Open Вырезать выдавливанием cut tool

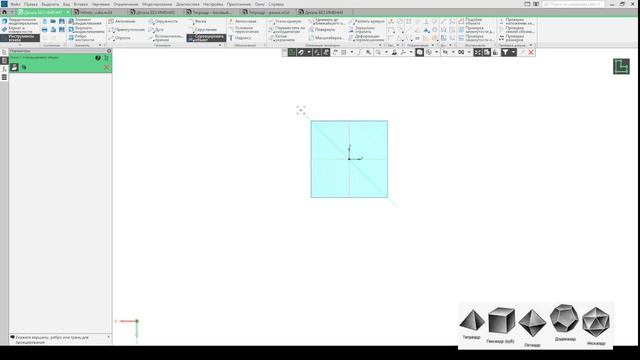(x=86, y=29)
